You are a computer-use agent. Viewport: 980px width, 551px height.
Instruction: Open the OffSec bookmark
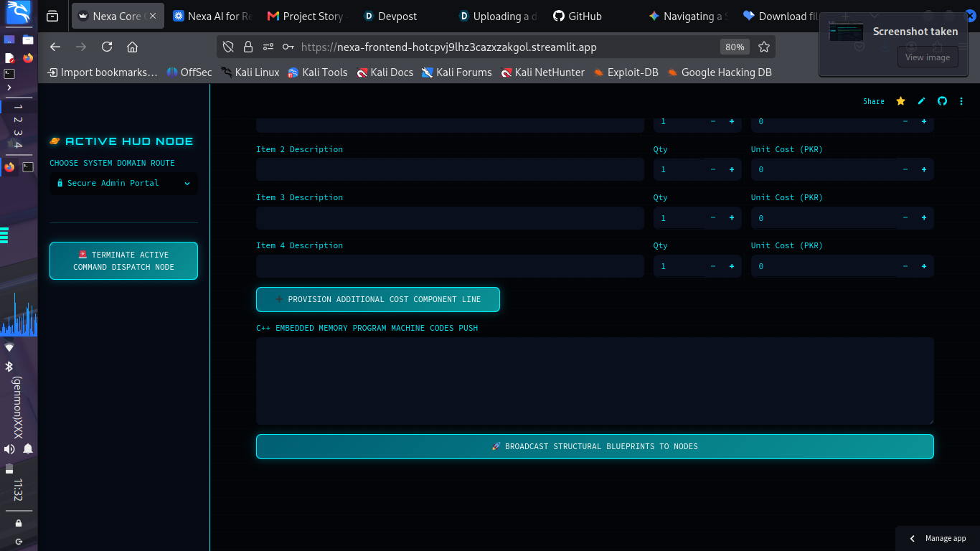(189, 72)
